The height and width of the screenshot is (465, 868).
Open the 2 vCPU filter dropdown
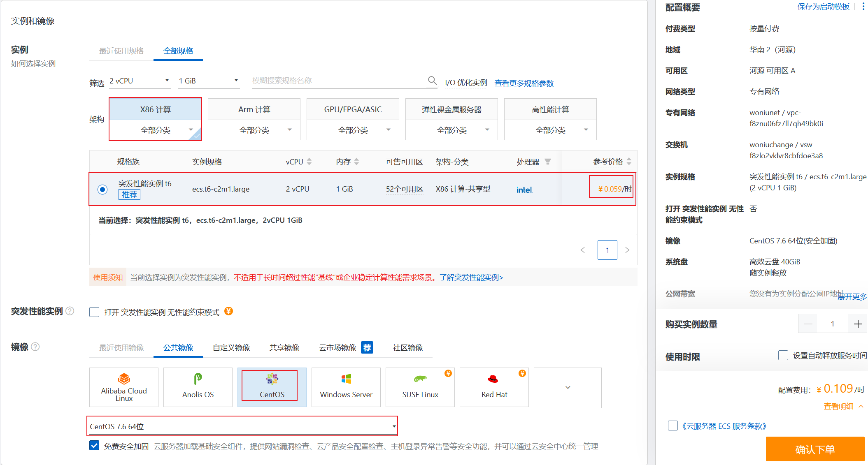tap(140, 81)
